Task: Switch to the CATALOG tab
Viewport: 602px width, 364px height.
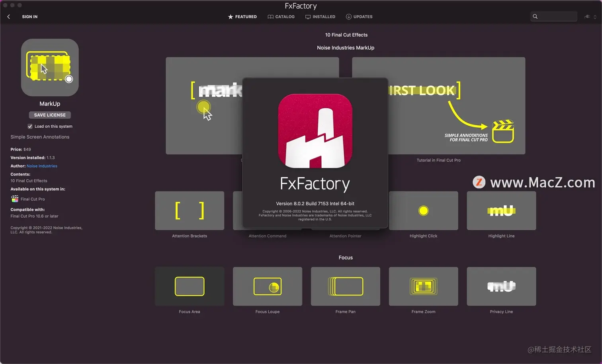Action: 281,17
